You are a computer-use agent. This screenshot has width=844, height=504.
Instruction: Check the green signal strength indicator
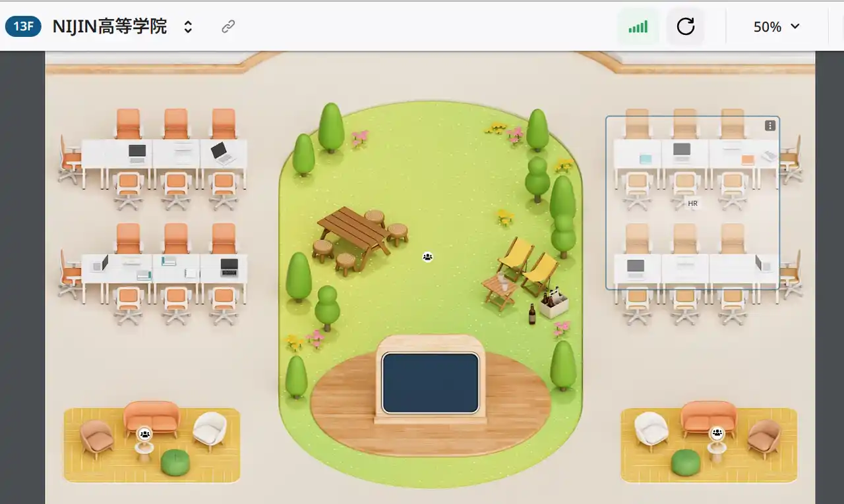(x=638, y=26)
